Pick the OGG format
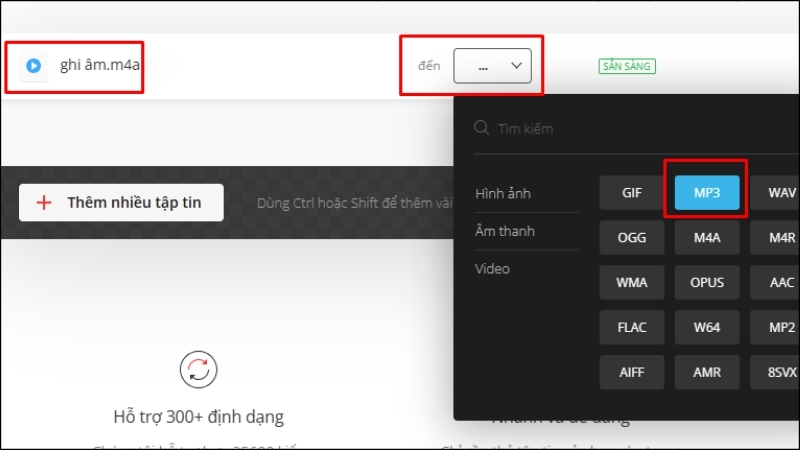This screenshot has width=800, height=450. click(x=632, y=238)
